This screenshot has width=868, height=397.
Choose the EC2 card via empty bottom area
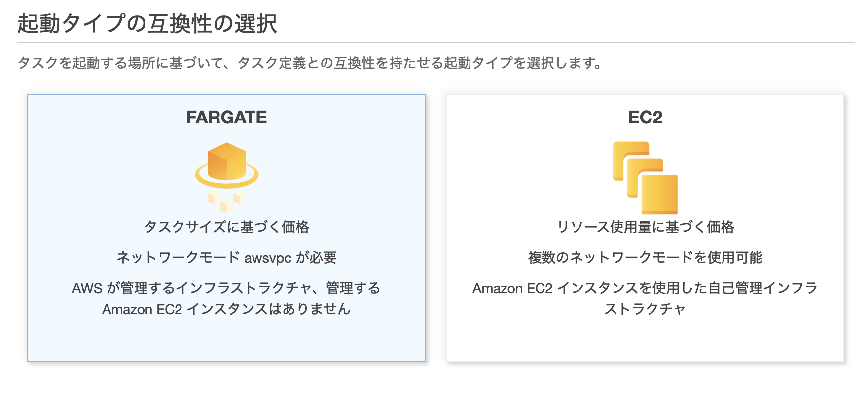click(x=645, y=341)
